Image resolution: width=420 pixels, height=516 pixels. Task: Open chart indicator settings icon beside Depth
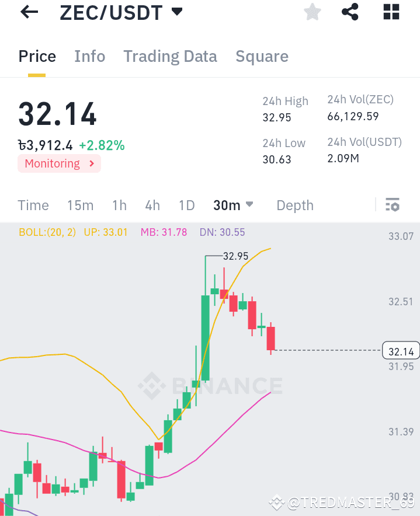click(393, 205)
